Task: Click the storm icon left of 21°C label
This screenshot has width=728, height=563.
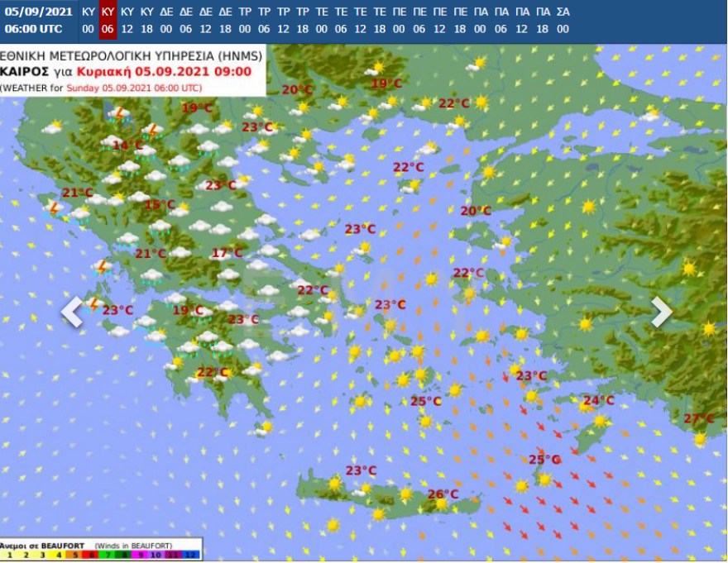Action: (x=55, y=209)
